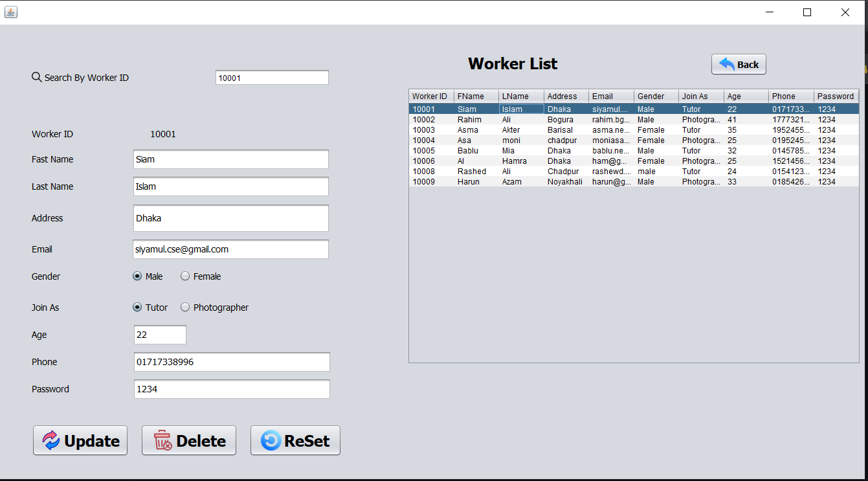The image size is (868, 481).
Task: Click the ReSet button
Action: click(295, 440)
